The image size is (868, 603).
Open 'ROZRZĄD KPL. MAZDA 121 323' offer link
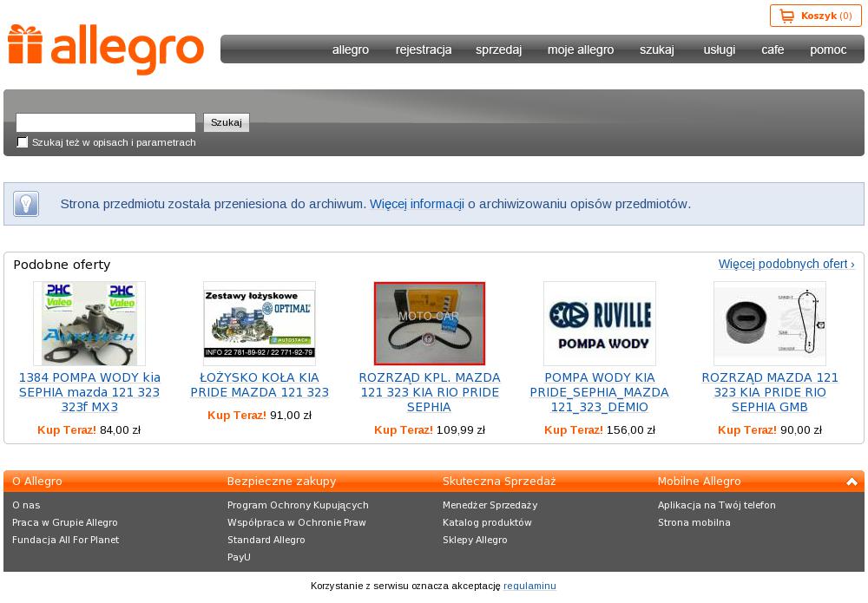[x=430, y=392]
